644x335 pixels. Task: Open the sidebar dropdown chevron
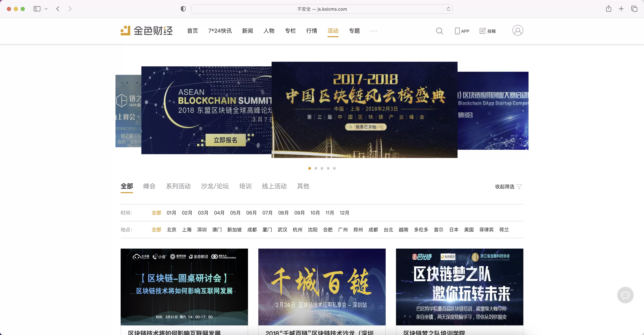click(46, 9)
